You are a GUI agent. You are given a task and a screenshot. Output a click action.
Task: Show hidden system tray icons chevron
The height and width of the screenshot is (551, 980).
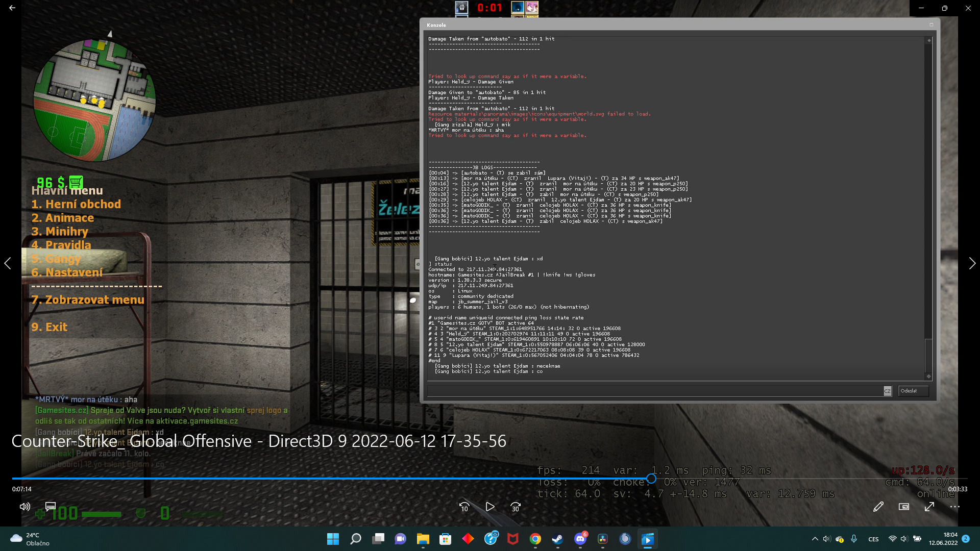tap(815, 539)
